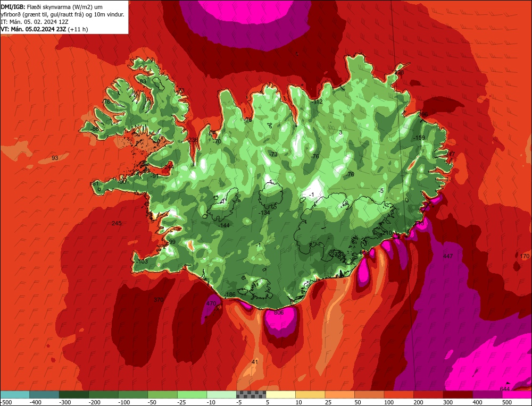The image size is (532, 406).
Task: Select the value -186 near the south coast
Action: [x=230, y=294]
